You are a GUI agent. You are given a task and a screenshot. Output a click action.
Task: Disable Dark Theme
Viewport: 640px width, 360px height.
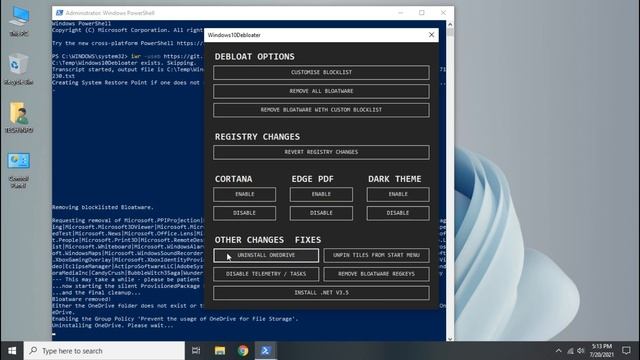point(398,213)
